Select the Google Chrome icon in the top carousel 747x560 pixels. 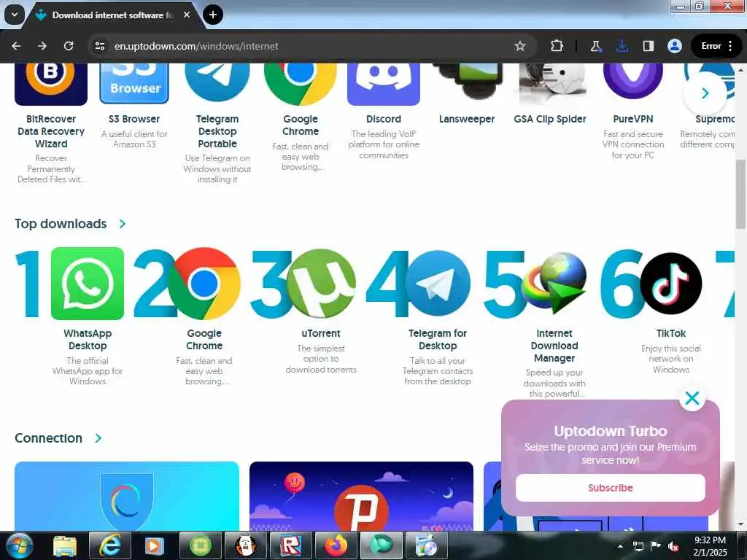pyautogui.click(x=301, y=84)
